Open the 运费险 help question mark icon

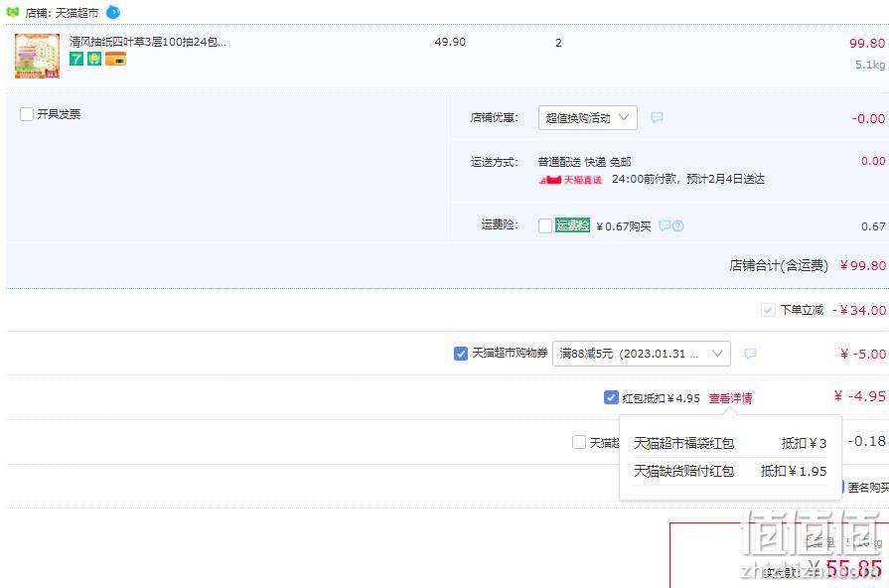[677, 225]
